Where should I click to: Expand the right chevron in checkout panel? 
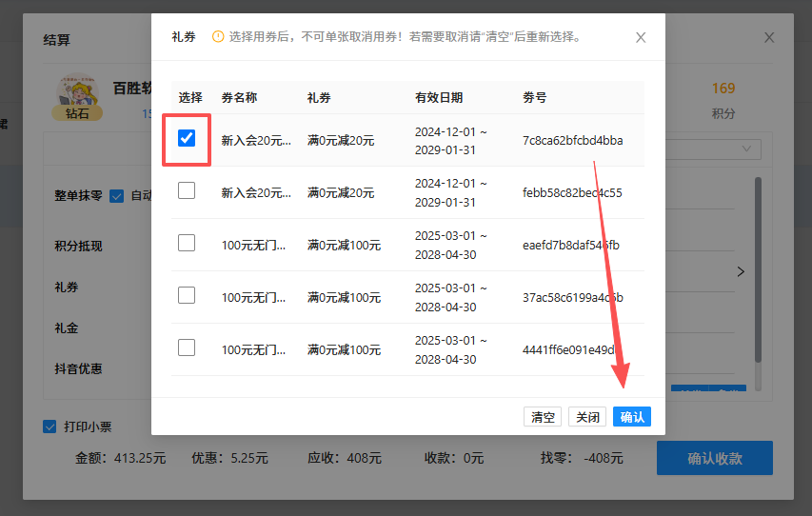tap(741, 271)
